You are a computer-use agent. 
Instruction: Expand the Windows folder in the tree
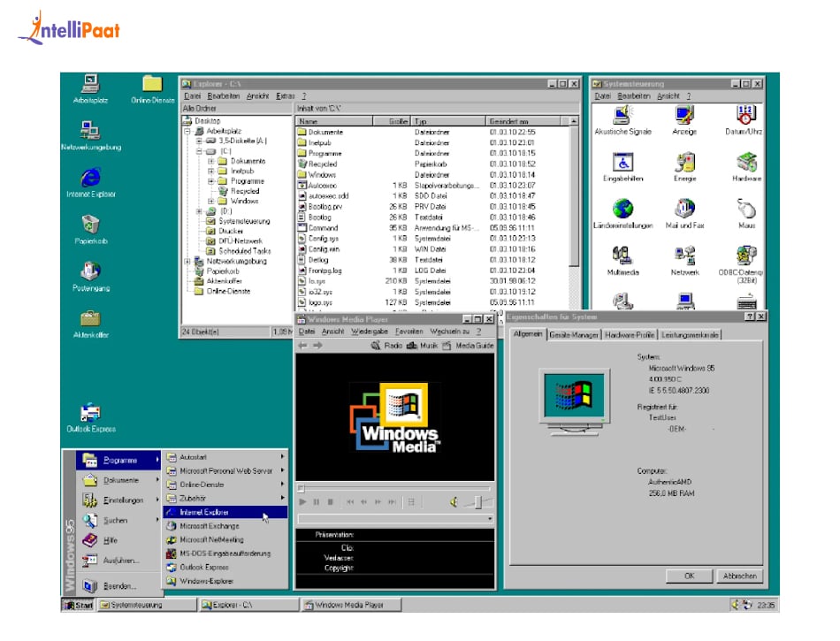coord(211,202)
